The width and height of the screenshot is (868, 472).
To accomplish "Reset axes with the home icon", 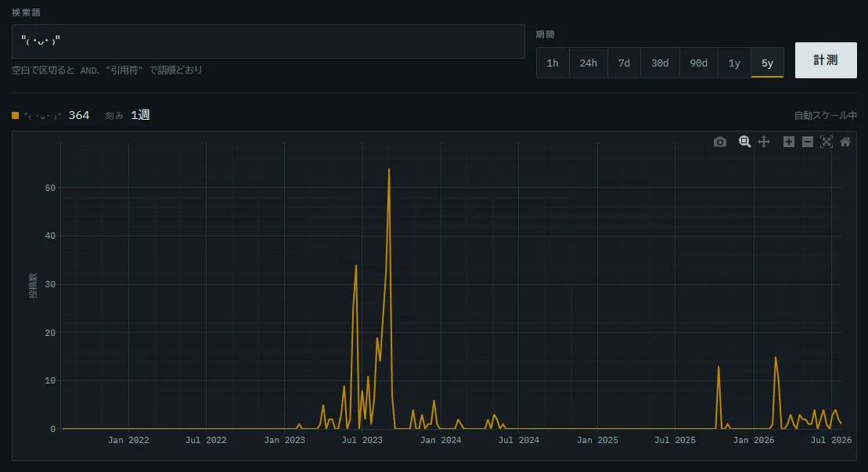I will click(x=845, y=142).
